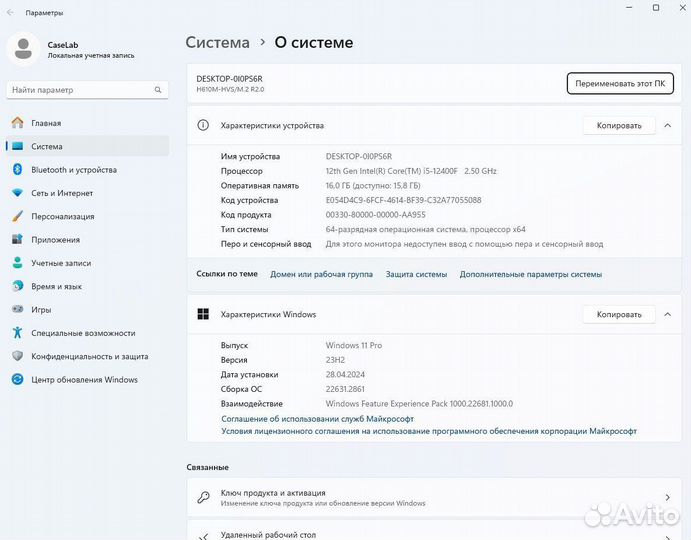Click the Время и язык globe icon
Screen dimensions: 691x540
tap(18, 287)
